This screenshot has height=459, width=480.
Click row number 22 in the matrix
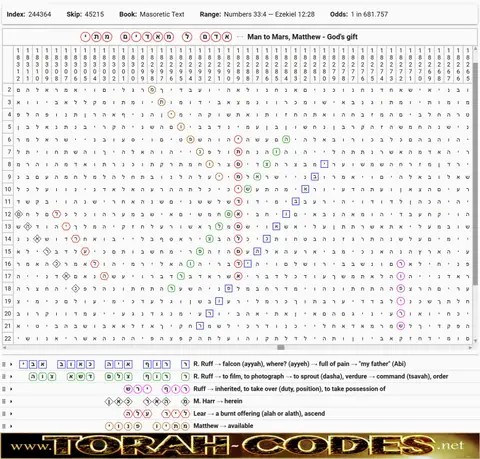tap(8, 338)
